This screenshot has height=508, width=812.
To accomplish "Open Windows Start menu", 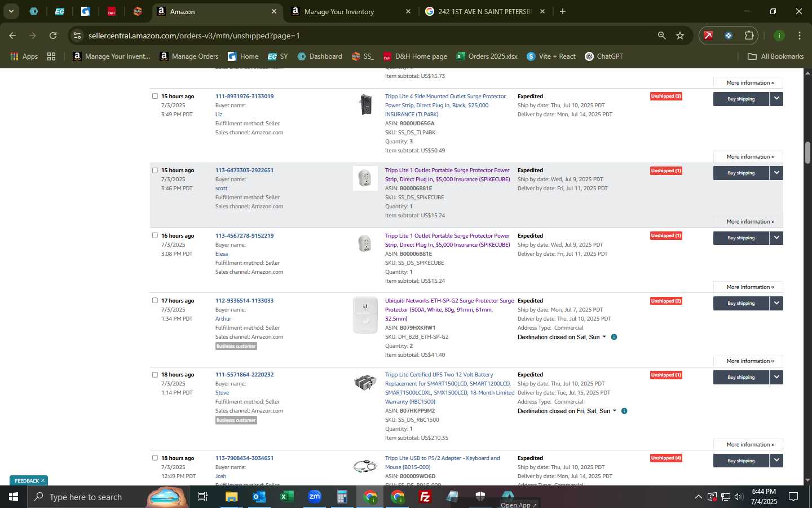I will point(14,497).
